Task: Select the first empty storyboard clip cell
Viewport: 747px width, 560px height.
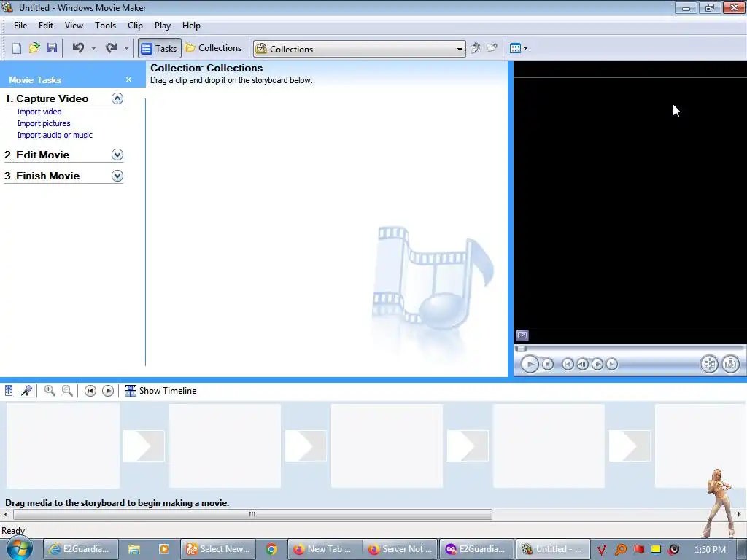Action: tap(63, 446)
